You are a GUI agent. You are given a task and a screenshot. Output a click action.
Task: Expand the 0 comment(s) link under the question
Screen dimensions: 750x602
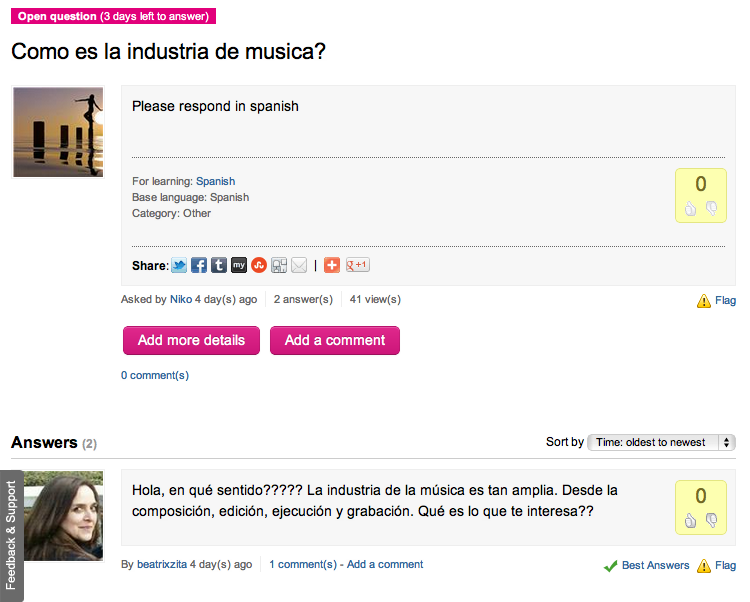155,376
